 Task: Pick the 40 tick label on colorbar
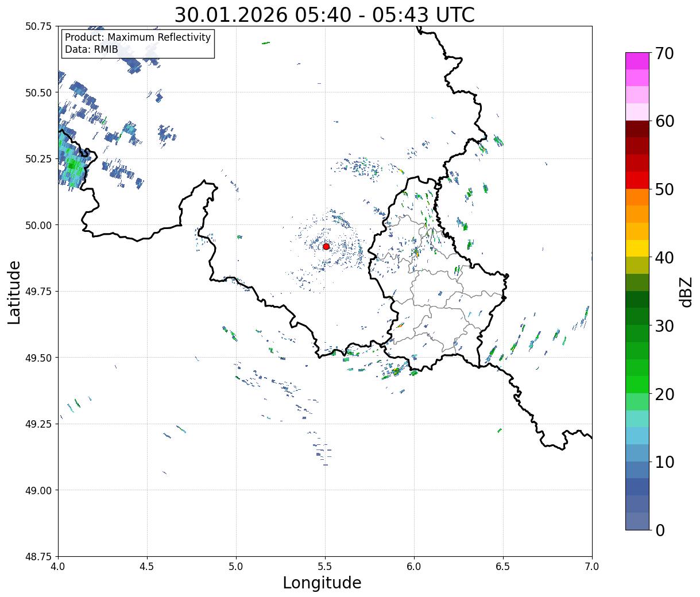(664, 258)
